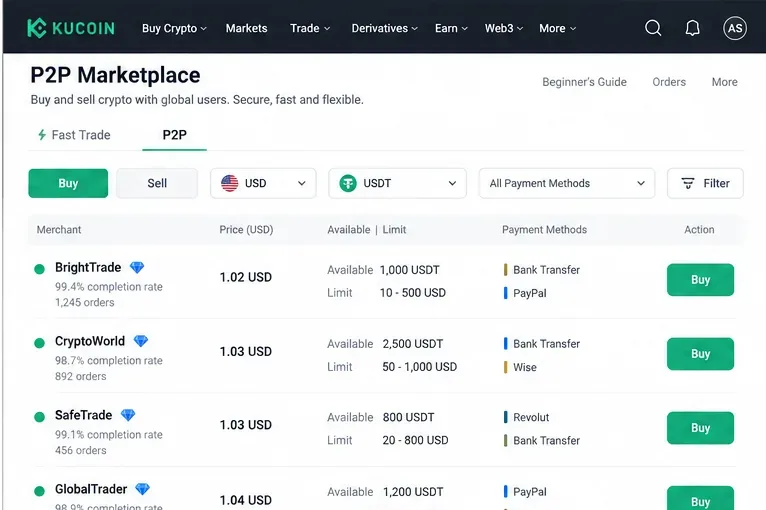
Task: Click the KuCoin logo
Action: pyautogui.click(x=71, y=28)
